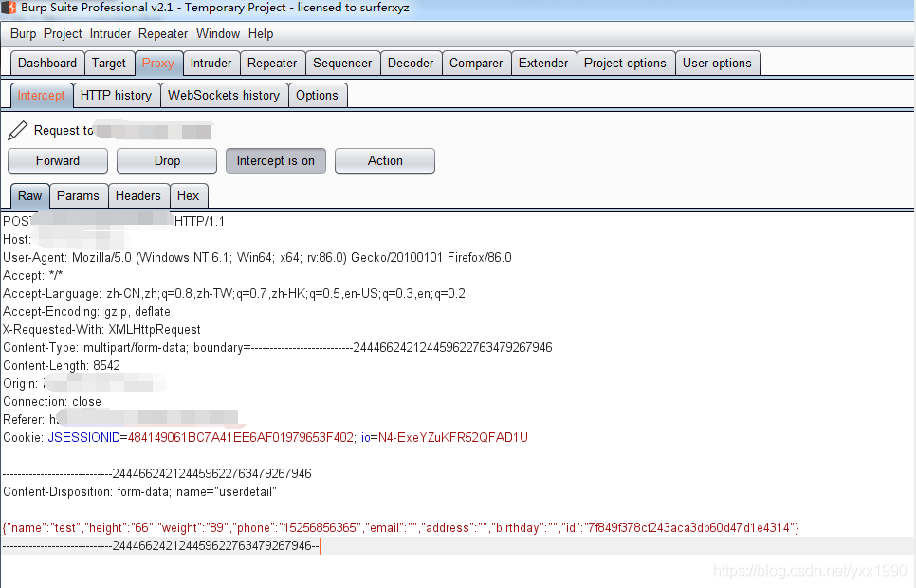Open the Decoder tab

coord(411,64)
